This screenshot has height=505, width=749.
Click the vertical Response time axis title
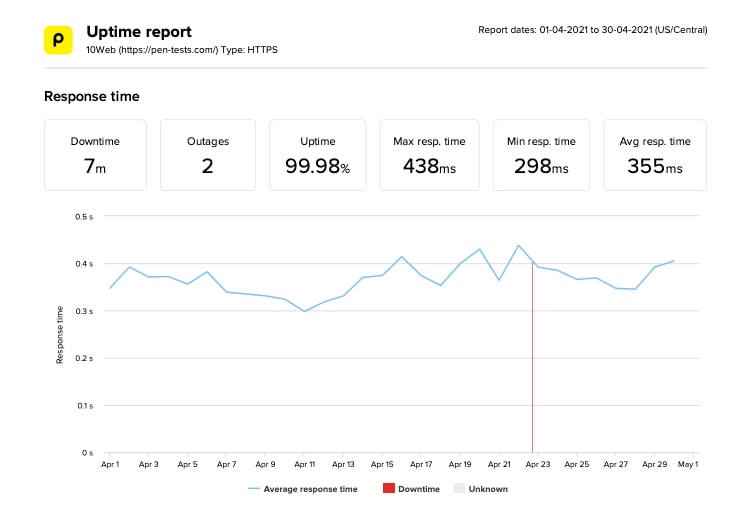(x=60, y=335)
